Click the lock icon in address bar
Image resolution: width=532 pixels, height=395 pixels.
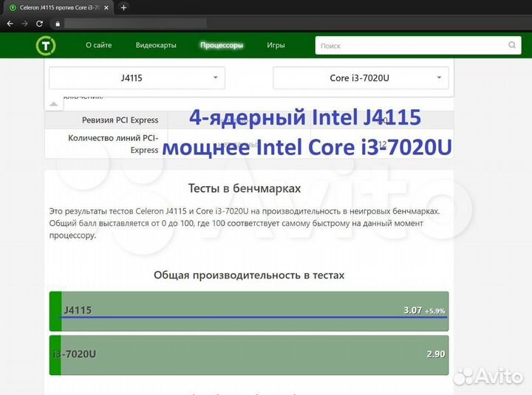pyautogui.click(x=58, y=24)
